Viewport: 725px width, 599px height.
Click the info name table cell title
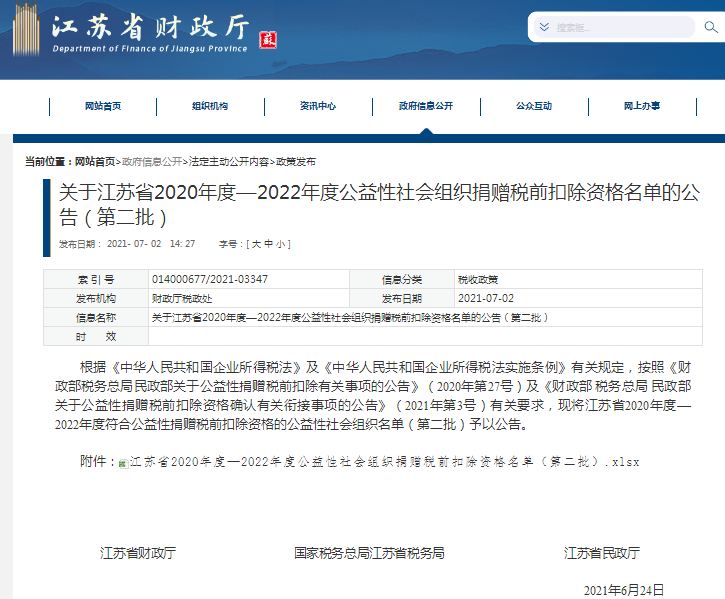coord(350,317)
